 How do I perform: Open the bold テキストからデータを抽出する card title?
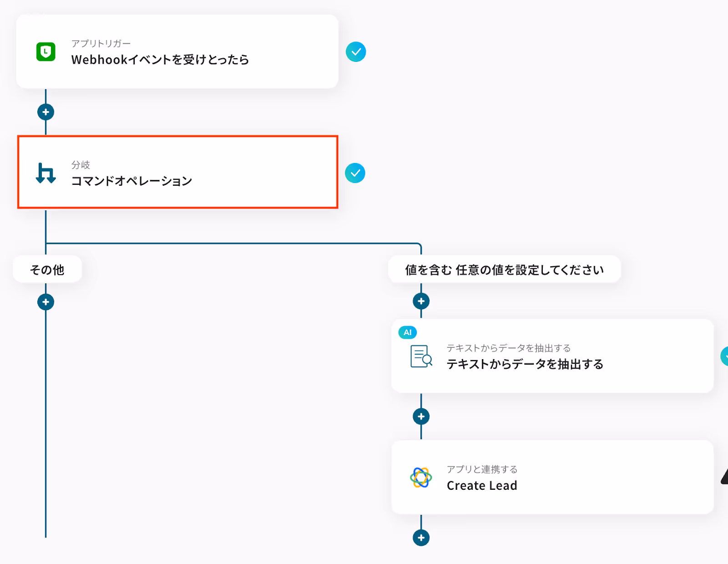pyautogui.click(x=525, y=364)
